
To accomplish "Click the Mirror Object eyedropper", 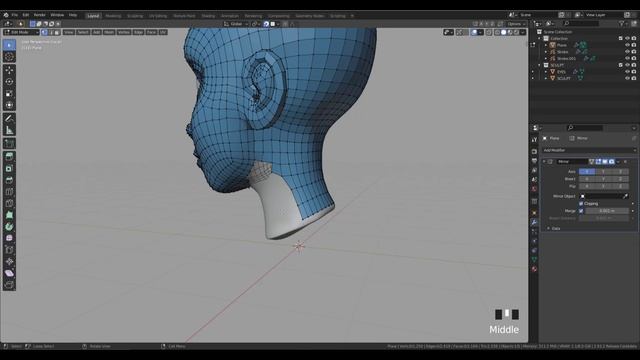I will (x=625, y=196).
